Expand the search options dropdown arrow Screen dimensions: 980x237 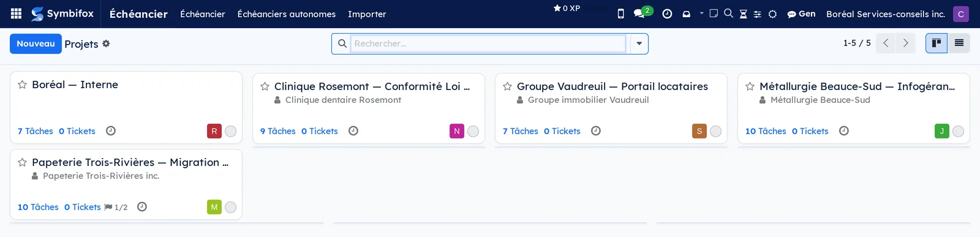(x=639, y=43)
